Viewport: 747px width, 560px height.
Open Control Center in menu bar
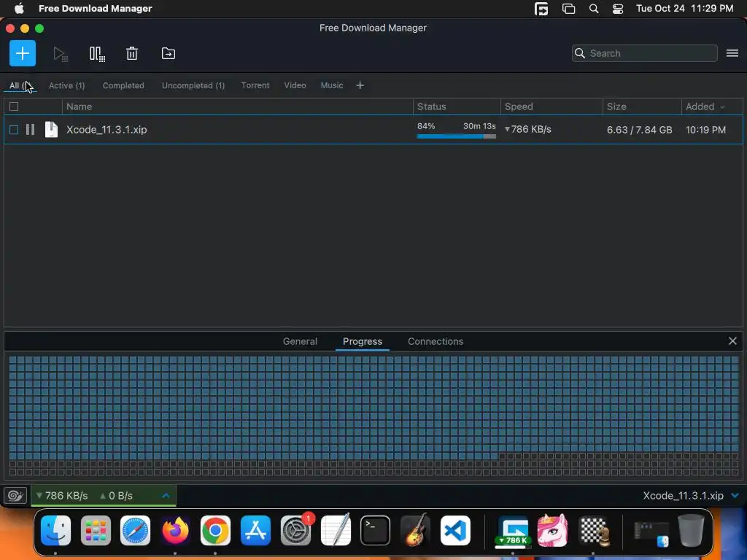618,9
